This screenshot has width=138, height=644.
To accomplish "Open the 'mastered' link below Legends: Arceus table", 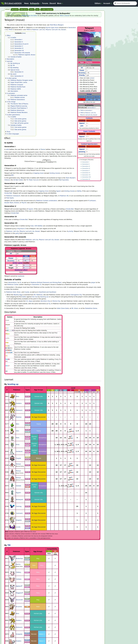I will pos(21,276).
